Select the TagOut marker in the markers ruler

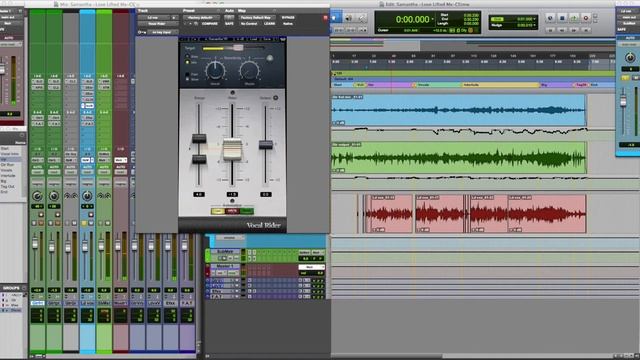point(581,85)
